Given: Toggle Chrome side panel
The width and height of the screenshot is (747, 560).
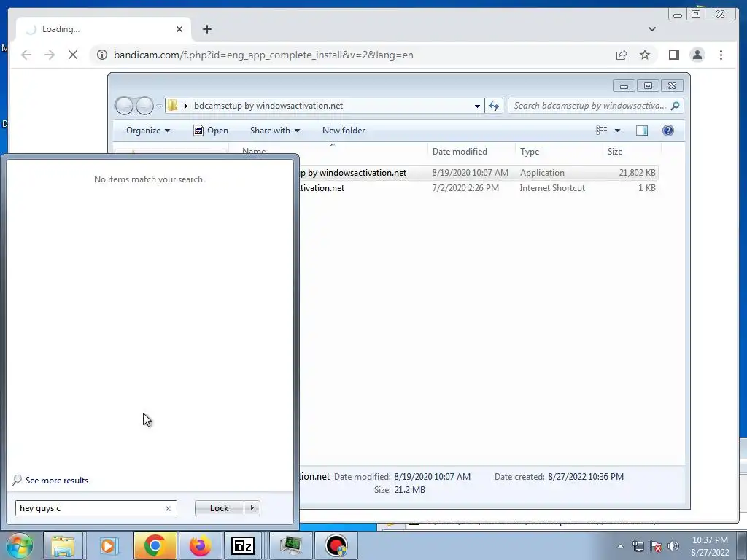Looking at the screenshot, I should [x=673, y=55].
